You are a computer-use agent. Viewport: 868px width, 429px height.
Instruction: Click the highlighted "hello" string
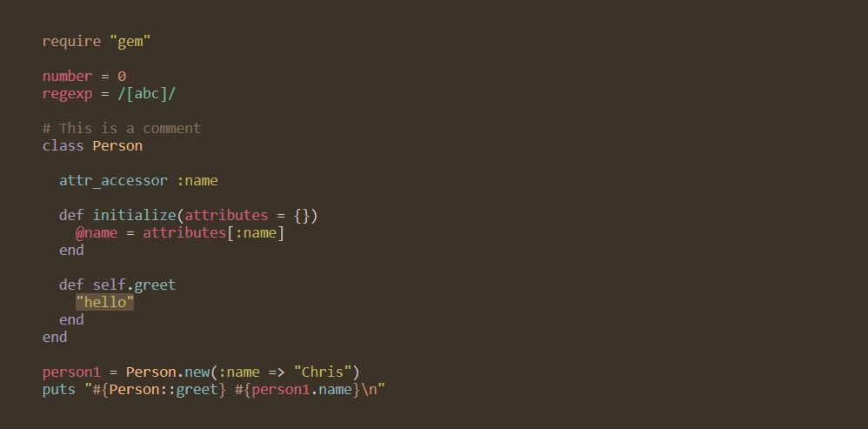tap(104, 302)
